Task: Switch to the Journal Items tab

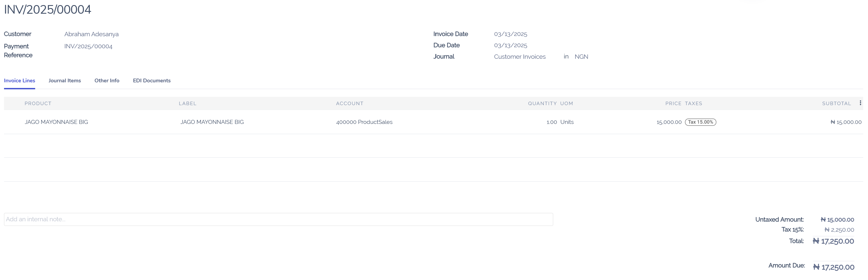Action: 65,80
